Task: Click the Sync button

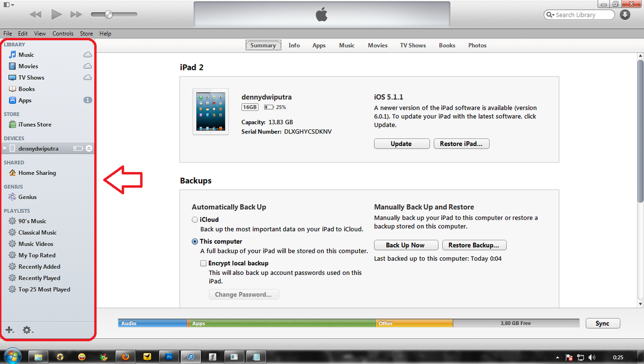Action: pos(602,323)
